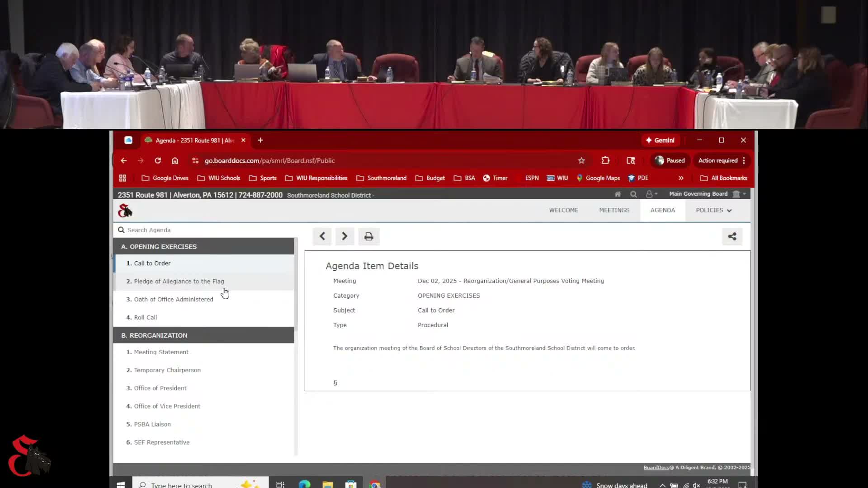Select Pledge of Allegiance to the Flag
This screenshot has width=868, height=488.
tap(179, 281)
